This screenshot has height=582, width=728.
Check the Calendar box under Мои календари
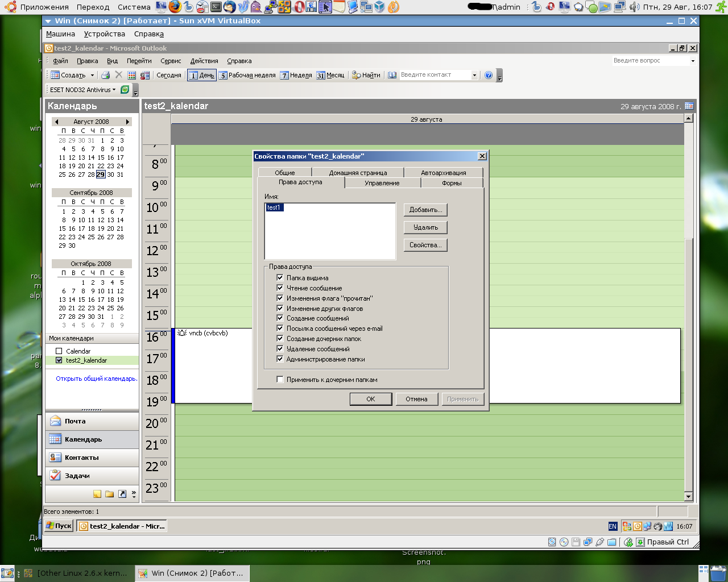(x=59, y=351)
